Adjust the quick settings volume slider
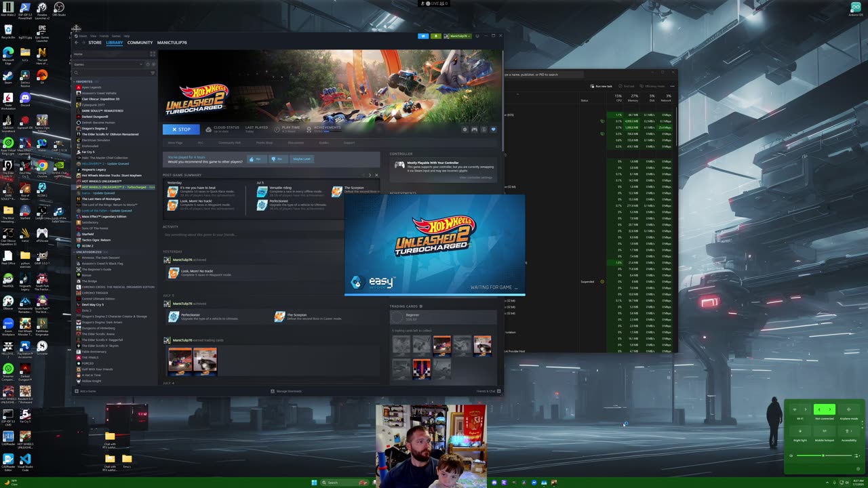Image resolution: width=868 pixels, height=488 pixels. (x=825, y=455)
